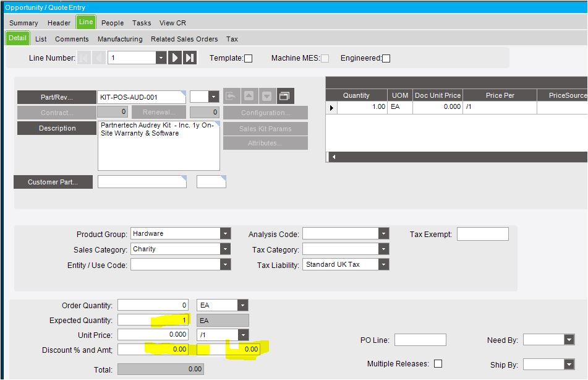Open the People tab
The width and height of the screenshot is (588, 380).
(113, 23)
